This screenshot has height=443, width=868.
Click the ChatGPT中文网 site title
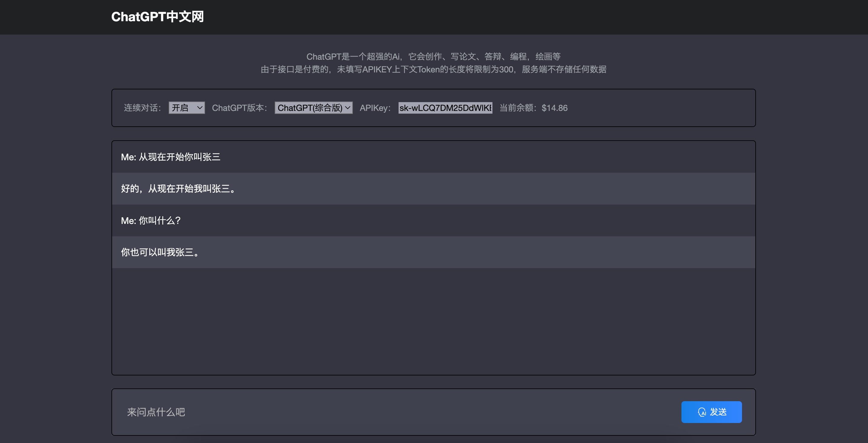pyautogui.click(x=157, y=17)
